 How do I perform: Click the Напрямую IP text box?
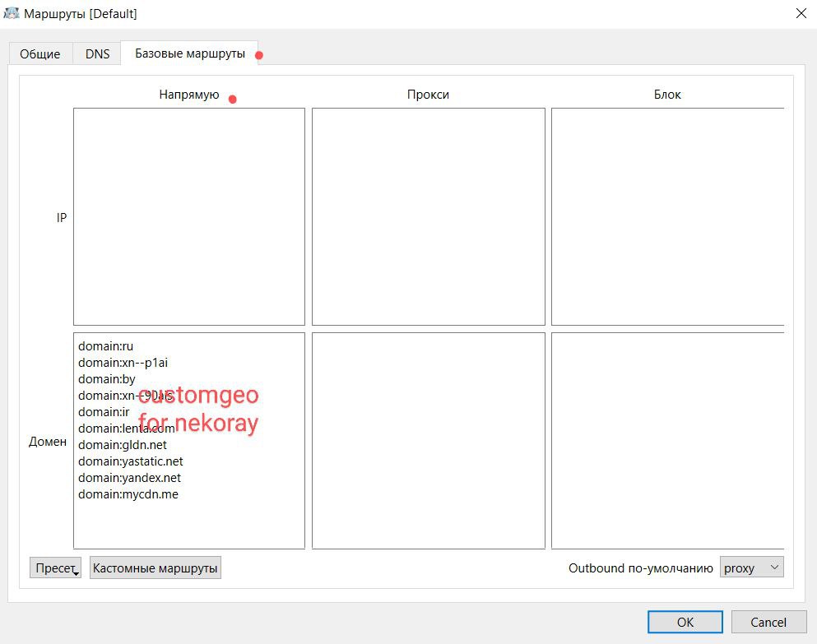tap(188, 216)
